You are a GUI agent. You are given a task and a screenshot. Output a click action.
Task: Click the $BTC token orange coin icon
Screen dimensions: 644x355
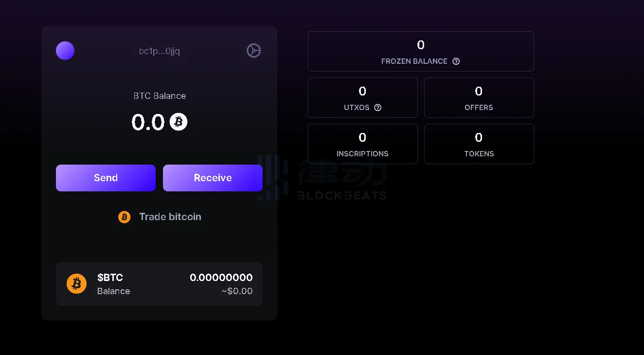[x=76, y=284]
